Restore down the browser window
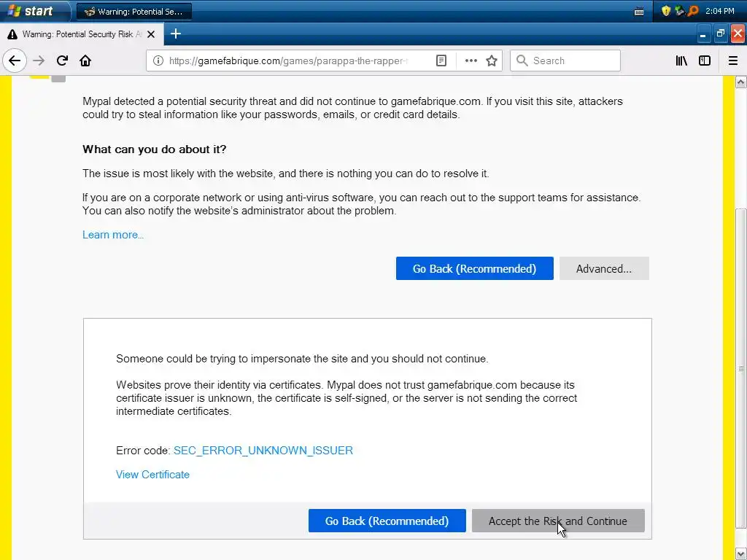This screenshot has width=747, height=560. click(x=720, y=34)
